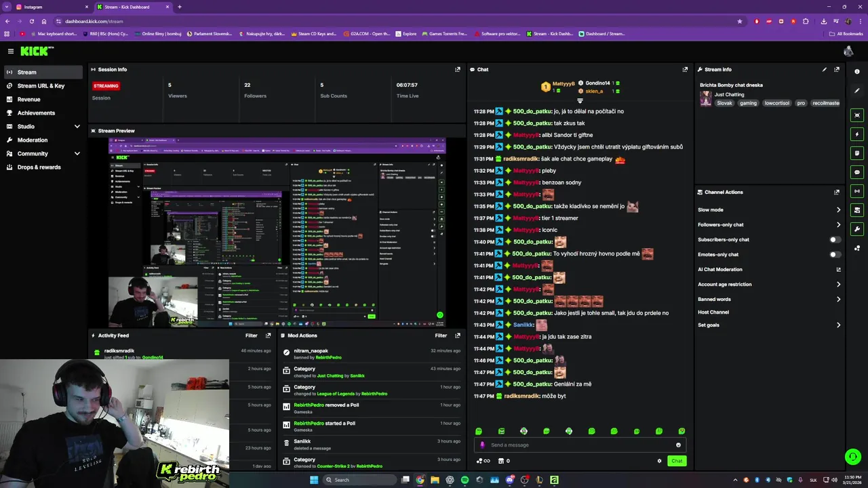Click Host Channel action

click(713, 312)
